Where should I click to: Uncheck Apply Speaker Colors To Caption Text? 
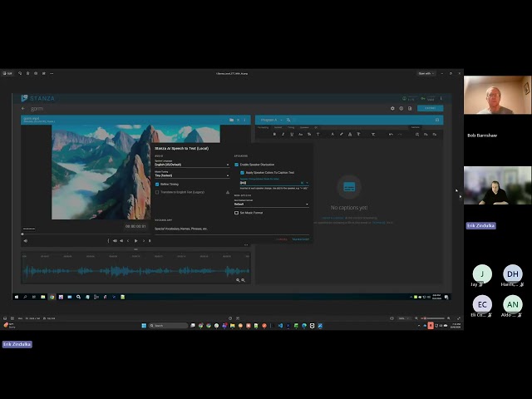tap(242, 173)
